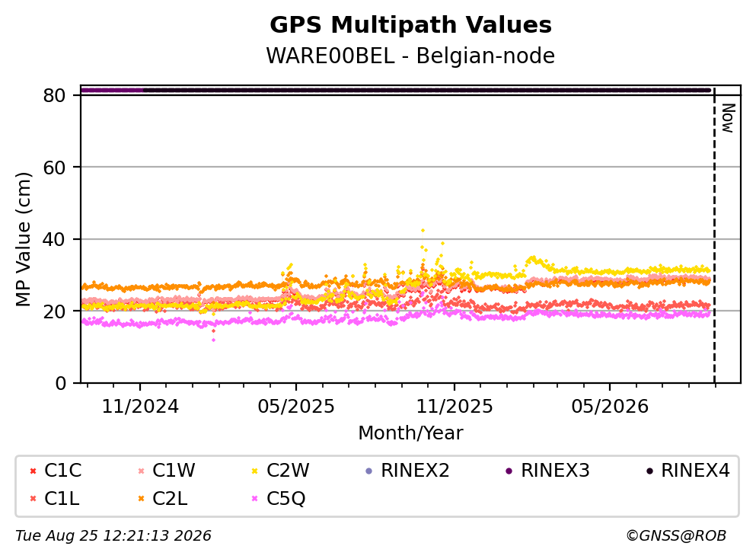Click the 11/2025 x-axis tick label
756x559 pixels.
pyautogui.click(x=455, y=407)
